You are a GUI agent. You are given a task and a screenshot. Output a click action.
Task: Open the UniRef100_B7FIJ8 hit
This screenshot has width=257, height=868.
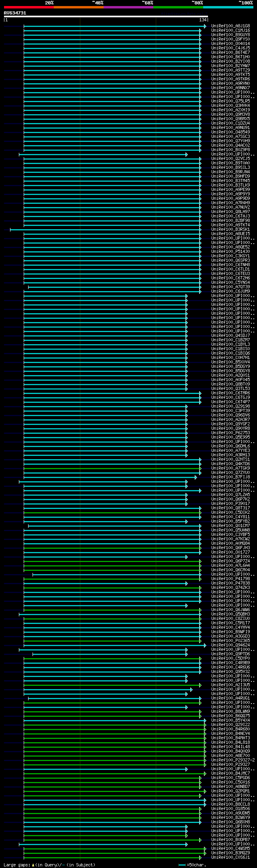point(230,477)
